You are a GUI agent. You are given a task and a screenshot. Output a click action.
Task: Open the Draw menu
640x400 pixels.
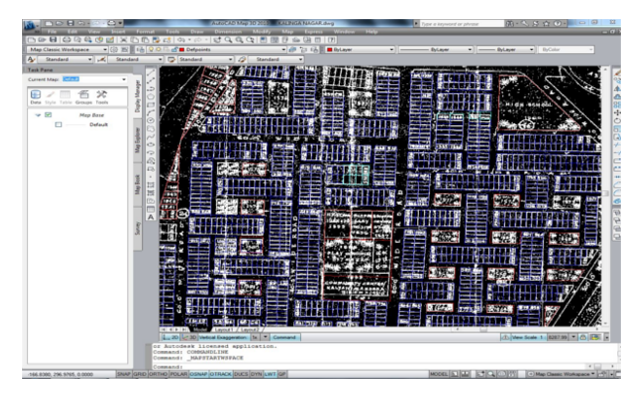pos(197,31)
